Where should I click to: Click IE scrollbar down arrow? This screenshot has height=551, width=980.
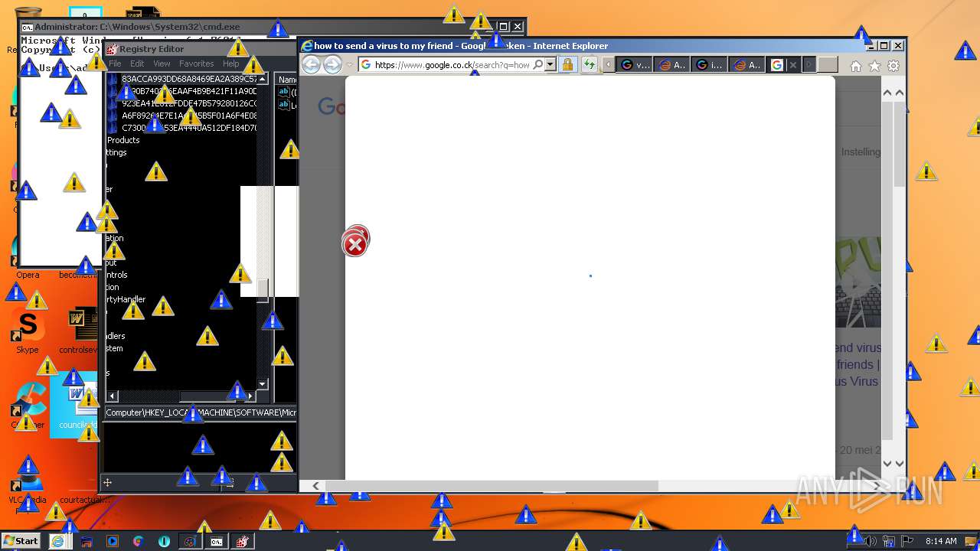[x=899, y=464]
